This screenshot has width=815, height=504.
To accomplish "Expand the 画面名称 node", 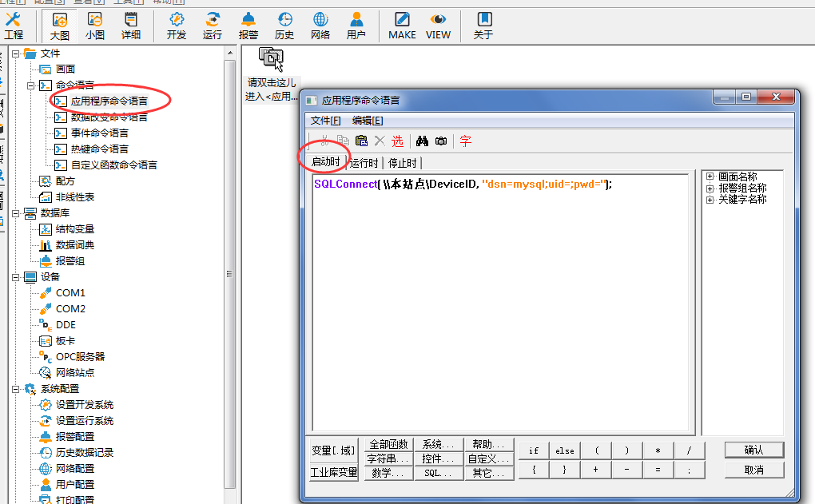I will 710,177.
